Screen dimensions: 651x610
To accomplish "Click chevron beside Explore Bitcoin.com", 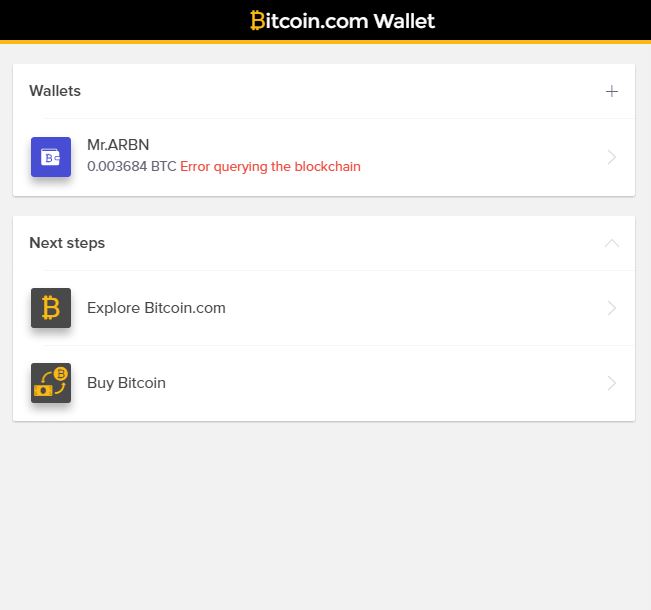I will [612, 308].
